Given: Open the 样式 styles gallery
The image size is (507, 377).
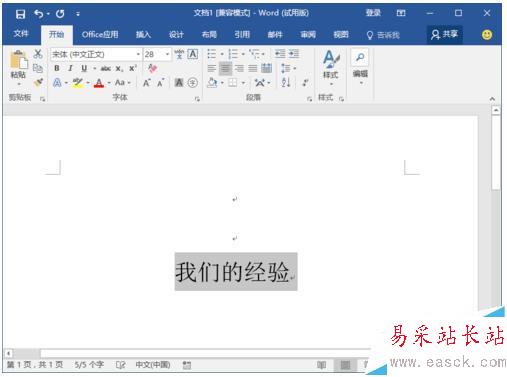Looking at the screenshot, I should pos(331,68).
